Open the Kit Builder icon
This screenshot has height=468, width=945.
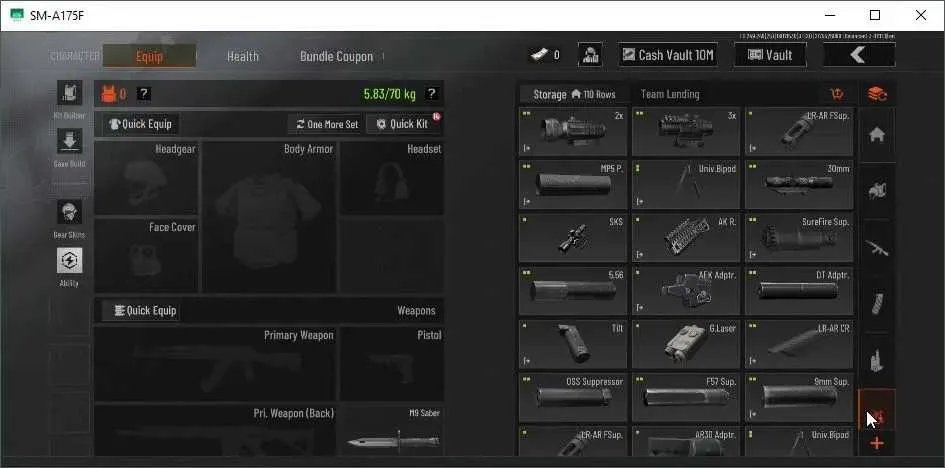click(69, 93)
